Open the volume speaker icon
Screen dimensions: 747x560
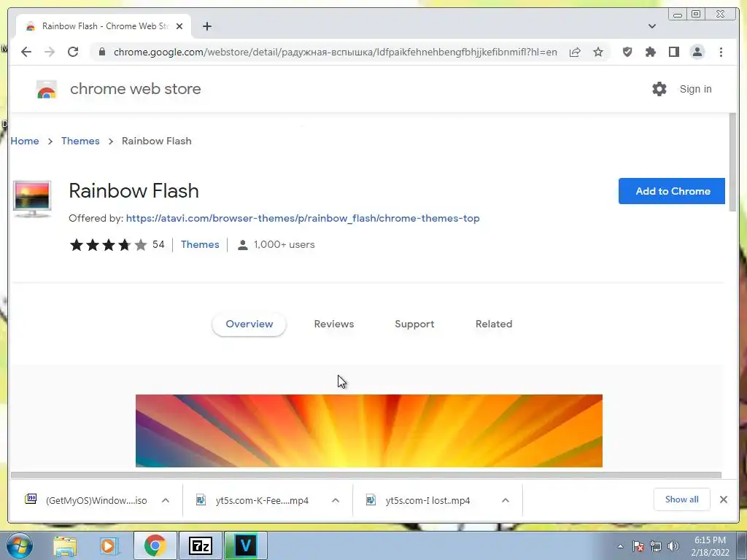point(673,546)
